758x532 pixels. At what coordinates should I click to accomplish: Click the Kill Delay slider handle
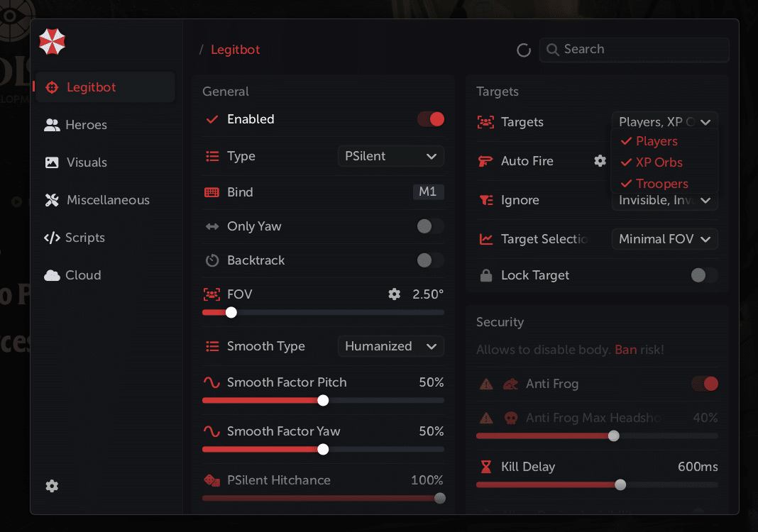pyautogui.click(x=620, y=484)
